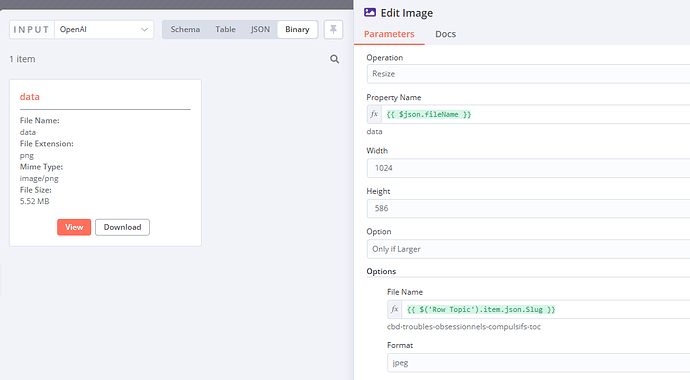This screenshot has width=690, height=380.
Task: Select the Binary view toggle
Action: [x=297, y=29]
